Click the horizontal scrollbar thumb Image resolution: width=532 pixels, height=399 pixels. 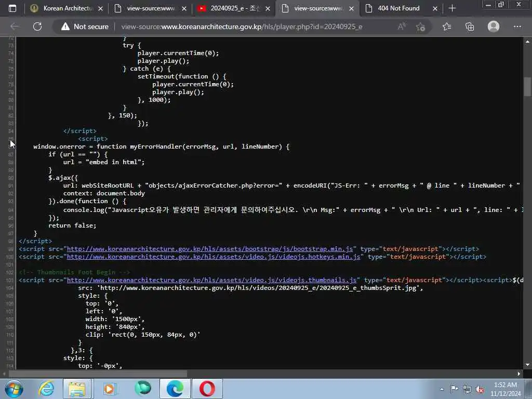pos(98,374)
